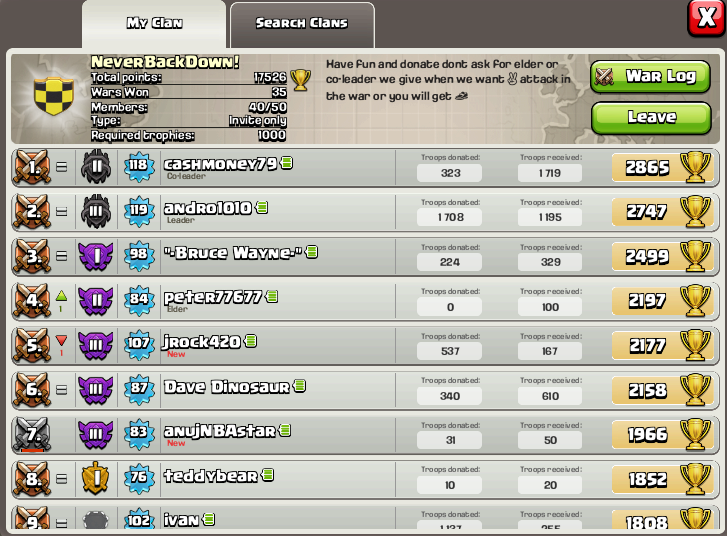Tap the green badge beside anujNBAstar's name
Screen dimensions: 727x536
coord(285,431)
